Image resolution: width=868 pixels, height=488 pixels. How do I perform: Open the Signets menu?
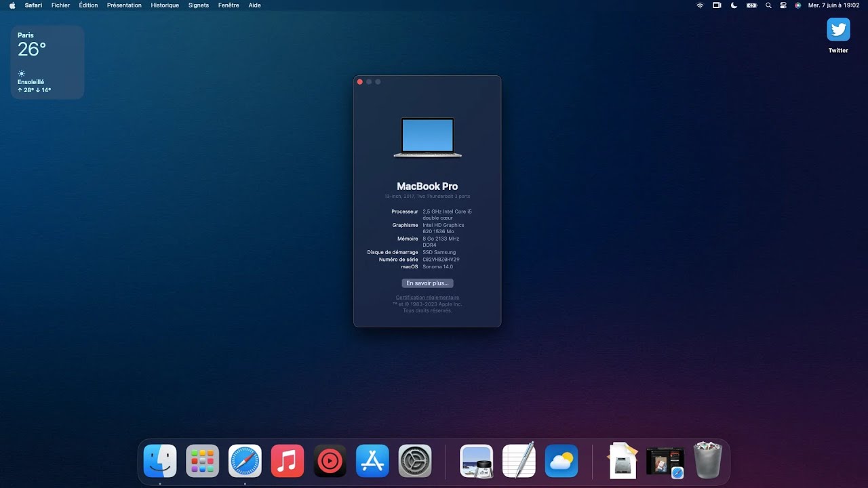199,5
